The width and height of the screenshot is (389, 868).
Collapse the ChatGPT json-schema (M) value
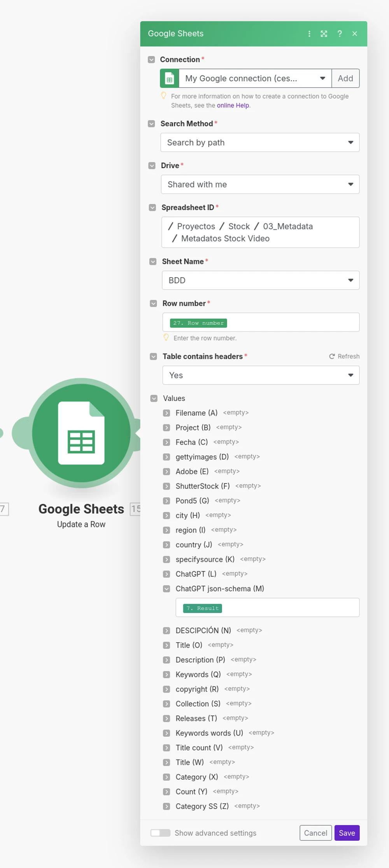pyautogui.click(x=166, y=589)
